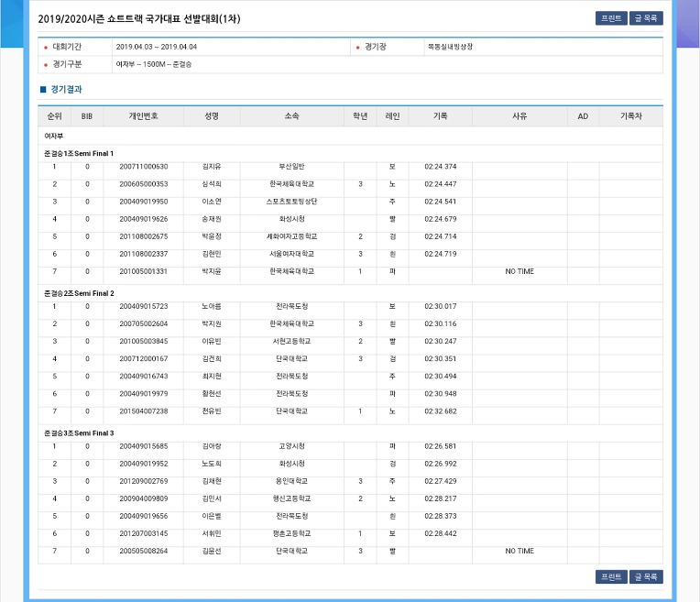Click the '소속' column header
The height and width of the screenshot is (602, 700).
[x=291, y=116]
